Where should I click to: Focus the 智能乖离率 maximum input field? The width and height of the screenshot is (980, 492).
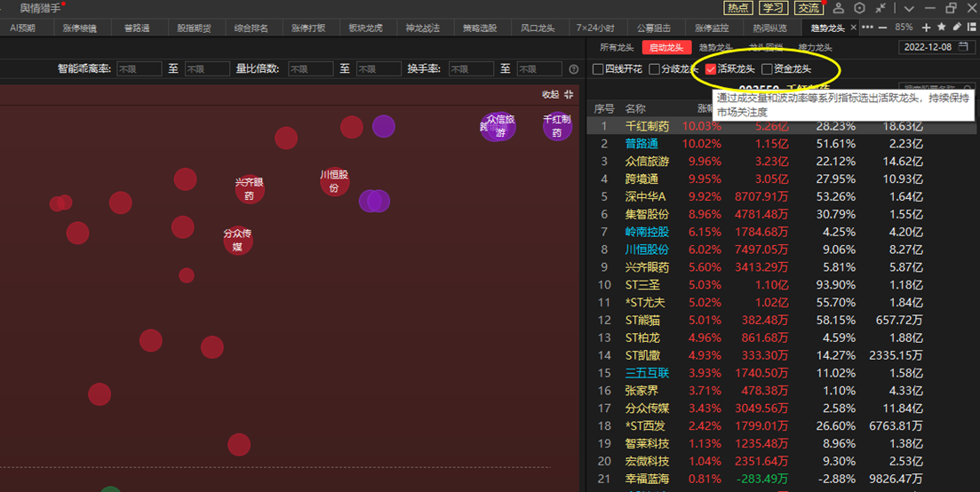pyautogui.click(x=208, y=68)
